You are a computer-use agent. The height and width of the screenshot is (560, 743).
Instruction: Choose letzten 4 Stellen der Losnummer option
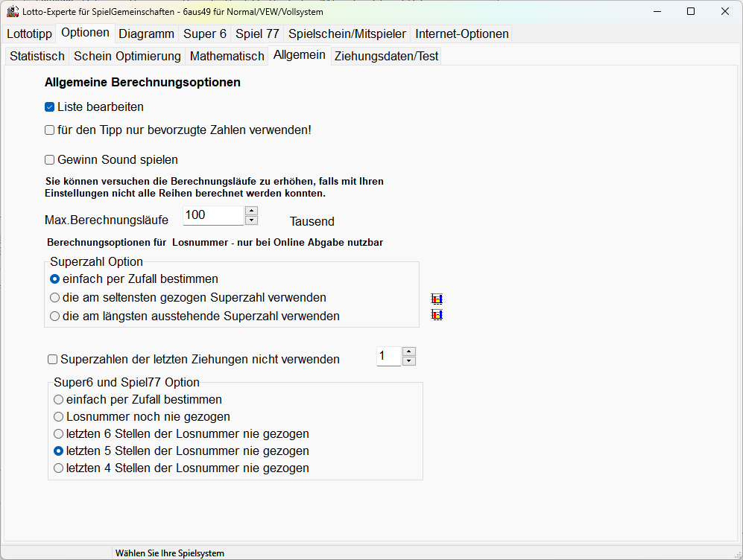coord(59,468)
